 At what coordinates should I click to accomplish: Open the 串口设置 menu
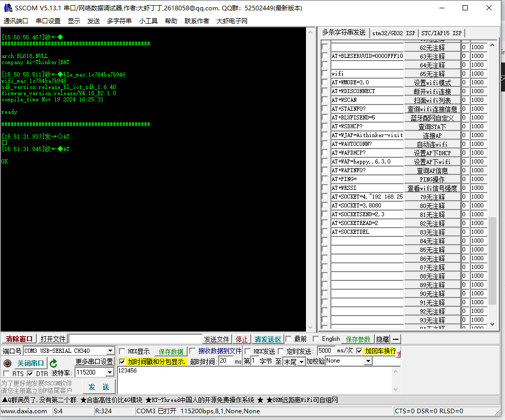[48, 21]
